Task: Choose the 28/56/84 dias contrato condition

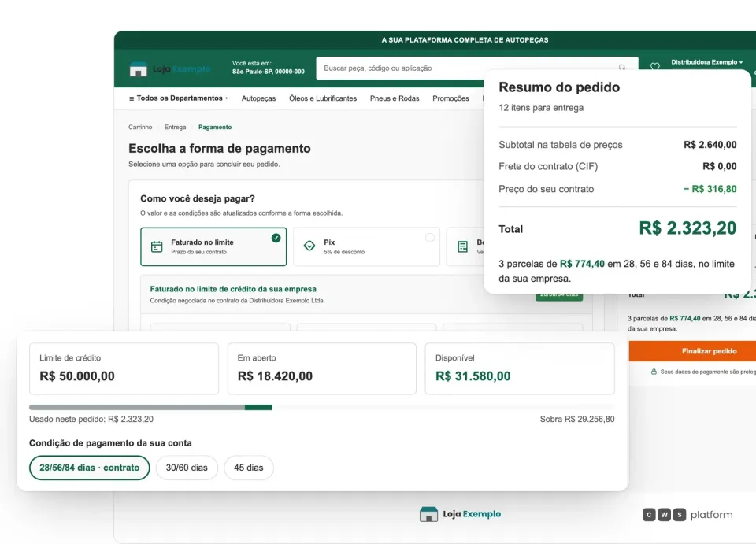Action: tap(89, 468)
